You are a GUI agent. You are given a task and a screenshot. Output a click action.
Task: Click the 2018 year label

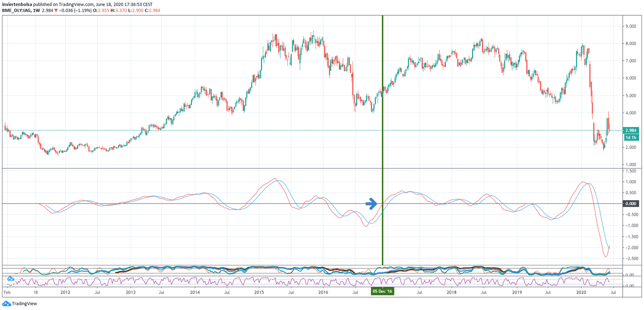pos(452,292)
